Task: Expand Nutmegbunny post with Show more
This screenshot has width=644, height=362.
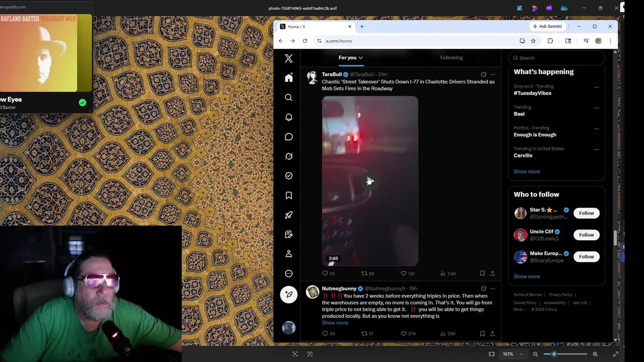Action: (x=335, y=323)
